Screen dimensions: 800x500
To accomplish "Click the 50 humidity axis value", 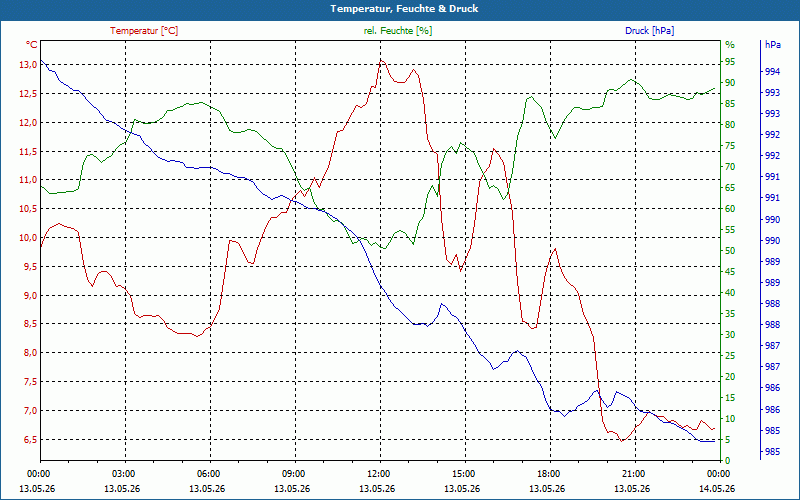I will 730,251.
